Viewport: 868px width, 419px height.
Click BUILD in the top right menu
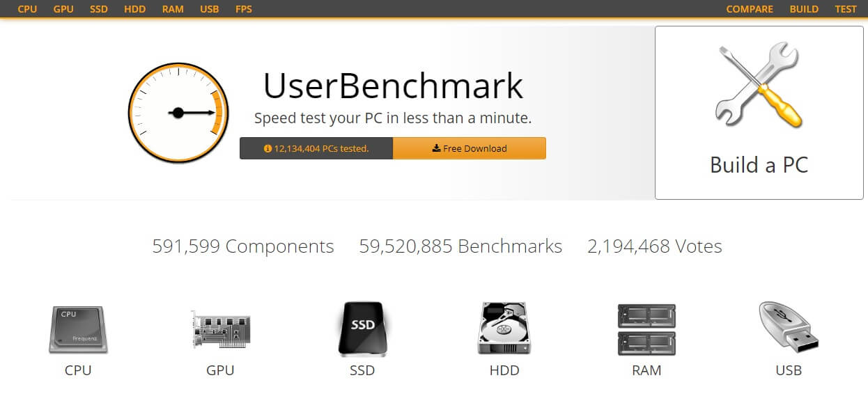[804, 9]
